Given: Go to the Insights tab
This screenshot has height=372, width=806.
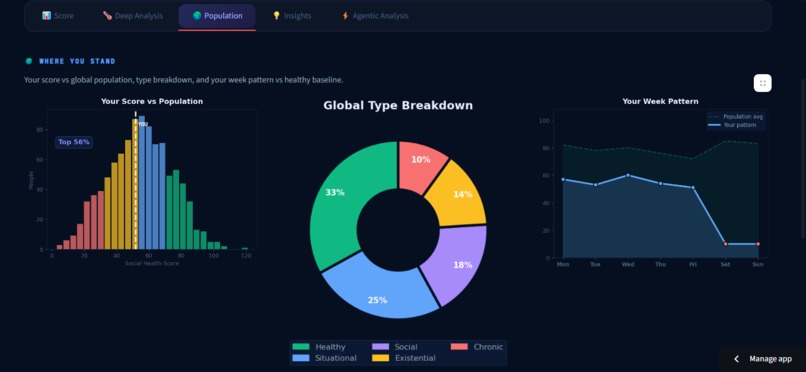Looking at the screenshot, I should click(291, 16).
